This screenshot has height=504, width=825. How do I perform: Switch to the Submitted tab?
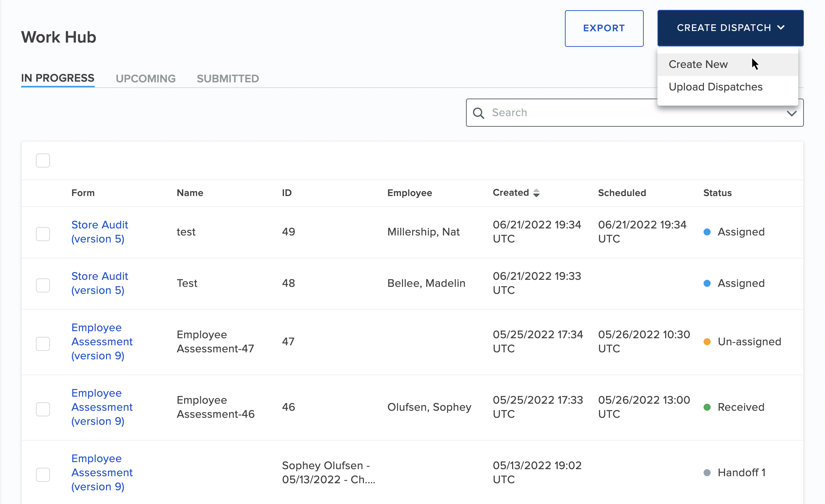pos(228,78)
